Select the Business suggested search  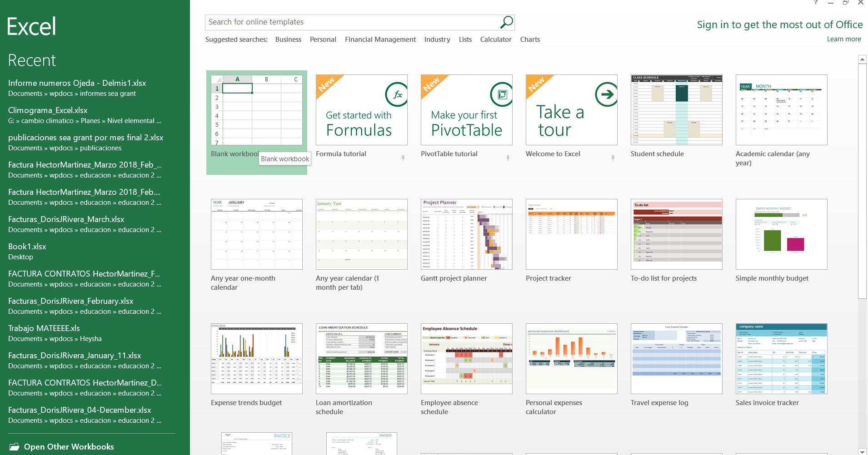click(288, 40)
